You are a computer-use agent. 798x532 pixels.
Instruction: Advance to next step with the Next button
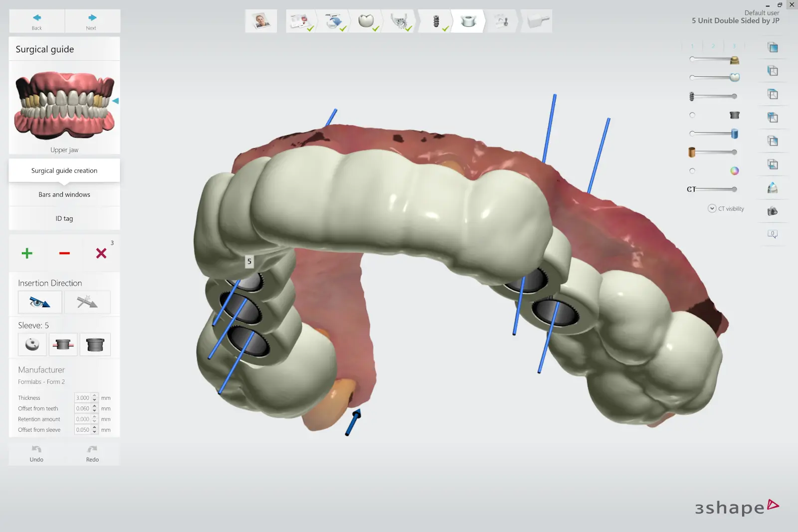point(92,21)
